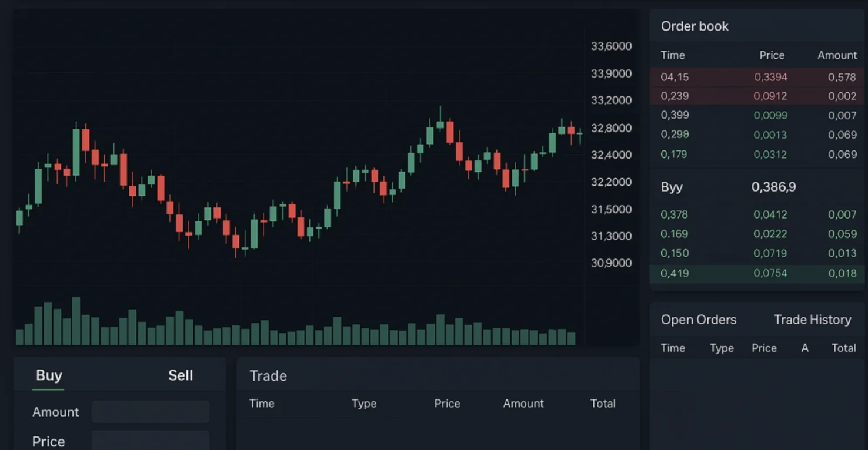Select the order book row priced 0,3394

tap(757, 77)
